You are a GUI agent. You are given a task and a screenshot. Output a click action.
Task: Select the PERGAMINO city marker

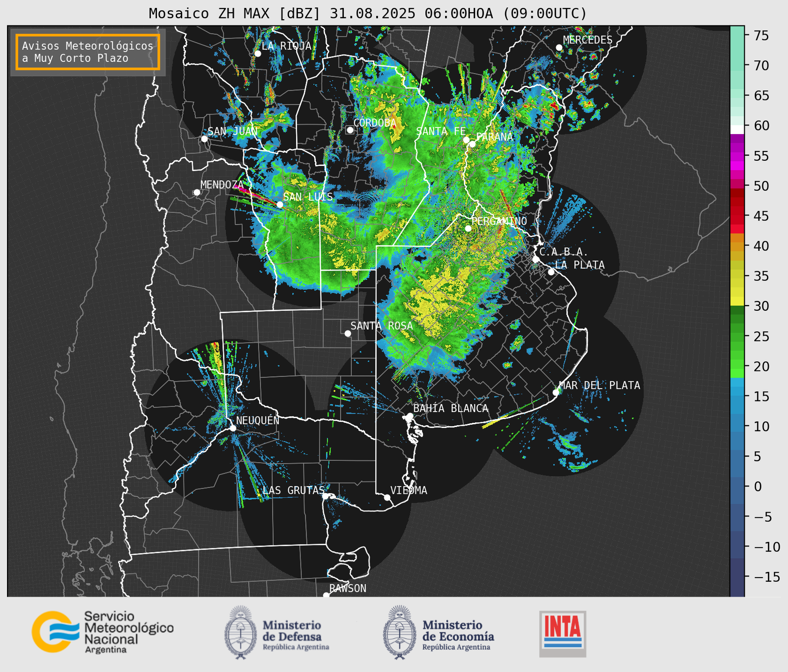(468, 229)
